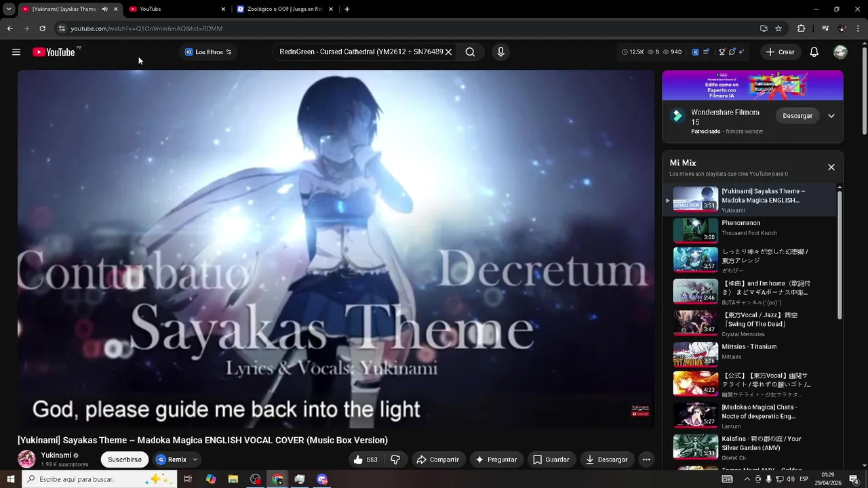The image size is (868, 488).
Task: Open the Filmora ad banner image
Action: (x=753, y=85)
